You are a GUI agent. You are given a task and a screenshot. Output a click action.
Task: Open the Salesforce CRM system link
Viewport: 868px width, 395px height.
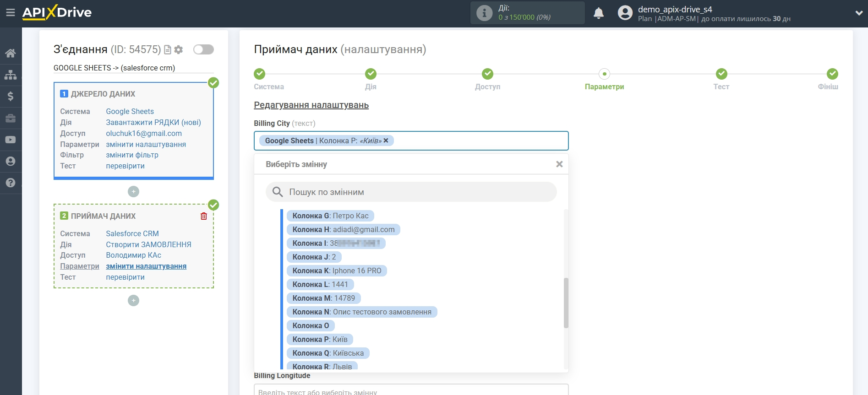[x=132, y=233]
